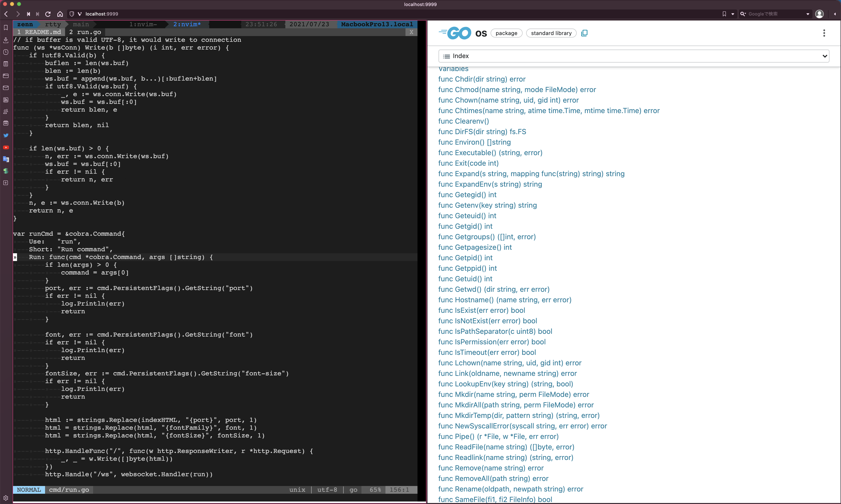Open the Index section dropdown

634,56
